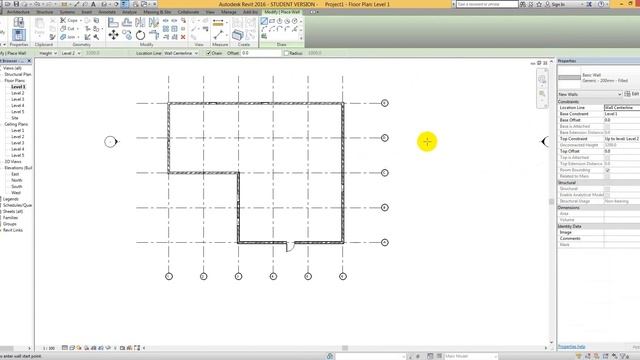This screenshot has width=640, height=360.
Task: Open the Location Line Wall Centerline dropdown
Action: [x=180, y=53]
